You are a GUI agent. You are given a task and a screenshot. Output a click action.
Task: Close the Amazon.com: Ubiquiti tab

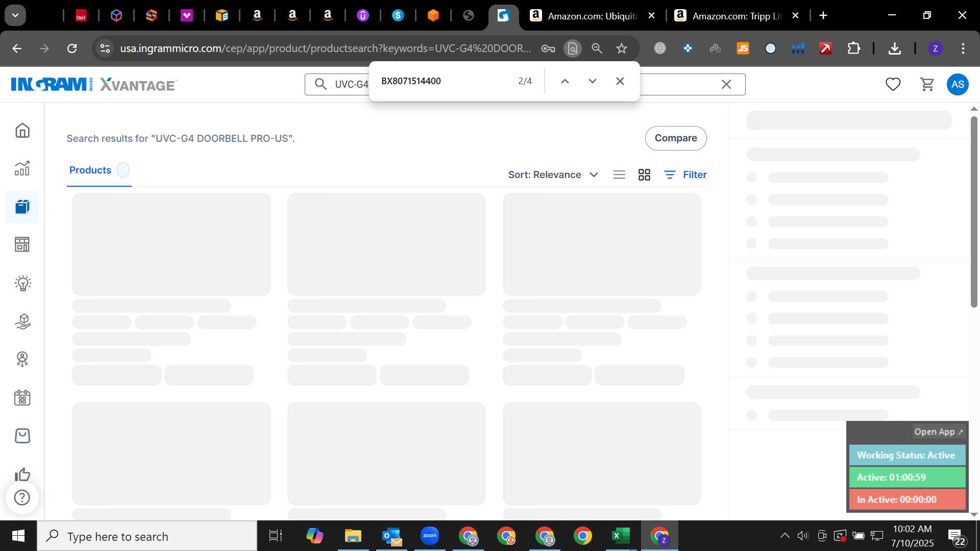click(651, 16)
